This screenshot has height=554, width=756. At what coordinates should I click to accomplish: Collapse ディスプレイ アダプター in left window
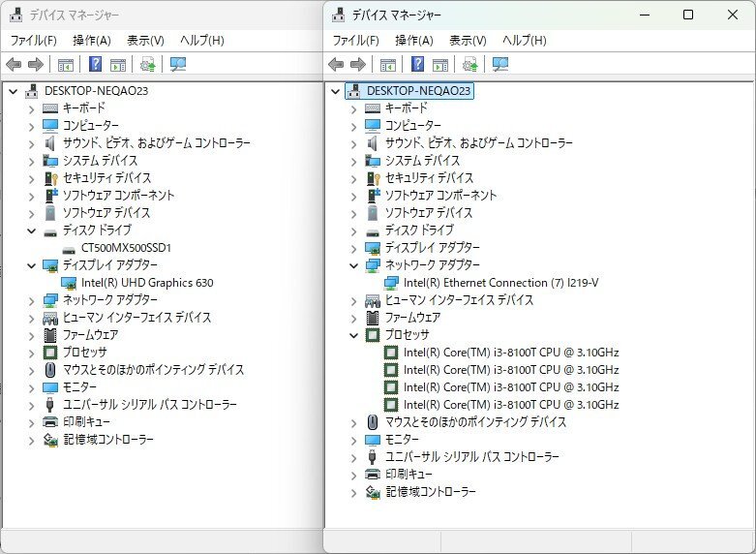tap(31, 265)
